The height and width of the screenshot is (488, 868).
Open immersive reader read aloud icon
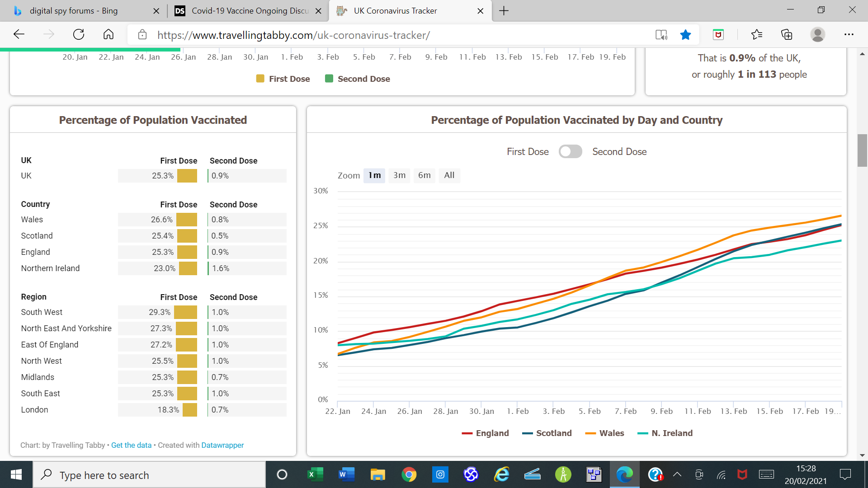coord(661,35)
